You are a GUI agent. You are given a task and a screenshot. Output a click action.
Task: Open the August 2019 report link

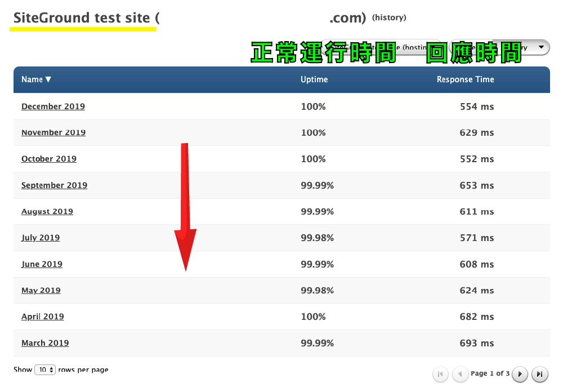pyautogui.click(x=47, y=212)
